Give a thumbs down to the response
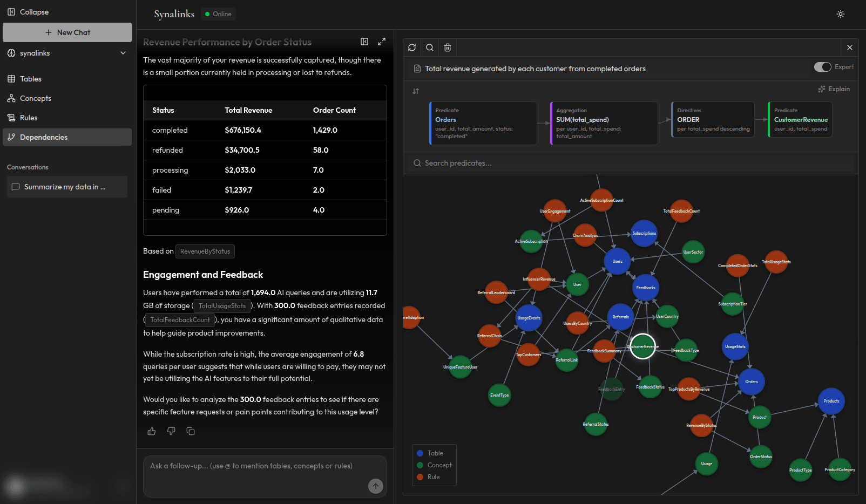Image resolution: width=866 pixels, height=504 pixels. [x=171, y=431]
